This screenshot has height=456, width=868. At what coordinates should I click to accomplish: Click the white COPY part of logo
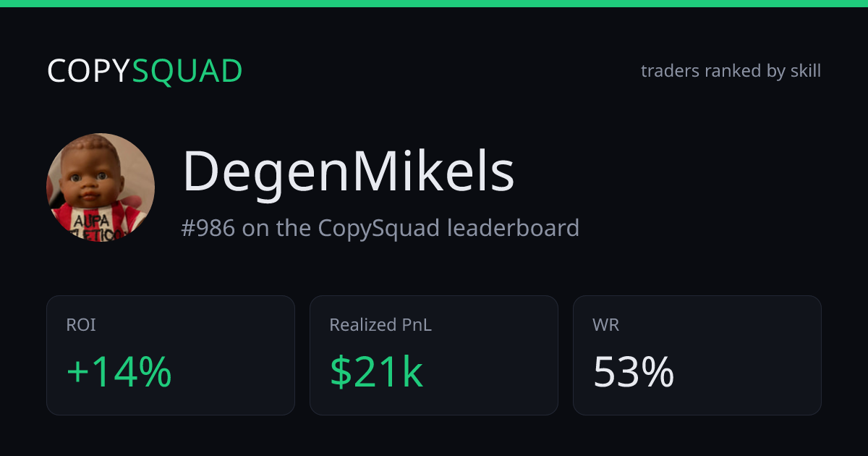tap(89, 72)
